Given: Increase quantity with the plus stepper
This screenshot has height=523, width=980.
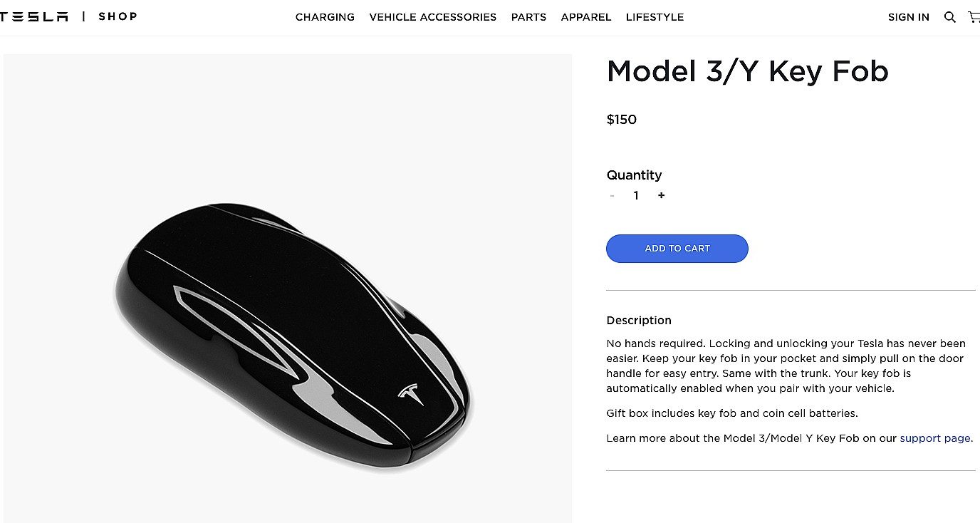Looking at the screenshot, I should click(661, 195).
